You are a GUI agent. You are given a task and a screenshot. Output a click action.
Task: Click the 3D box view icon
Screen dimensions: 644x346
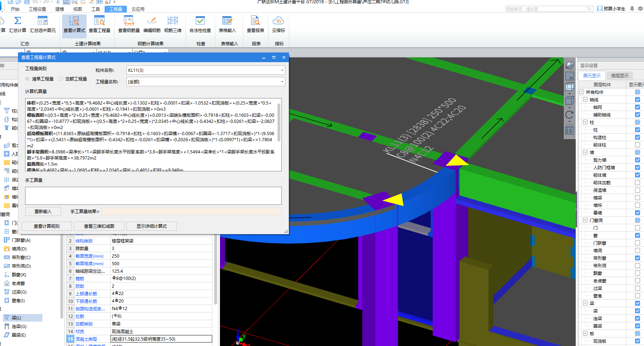click(570, 87)
